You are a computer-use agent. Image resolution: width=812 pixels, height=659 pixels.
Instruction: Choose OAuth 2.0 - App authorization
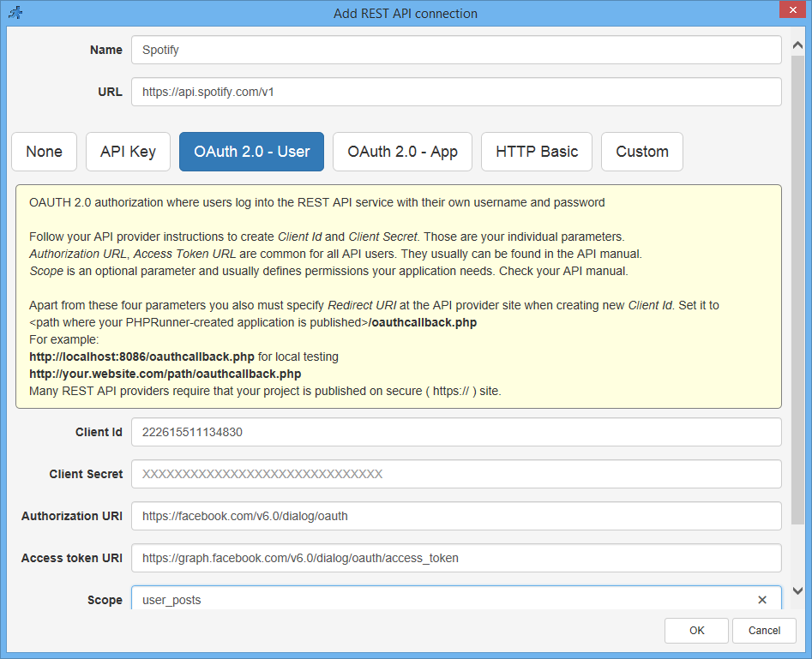point(402,152)
